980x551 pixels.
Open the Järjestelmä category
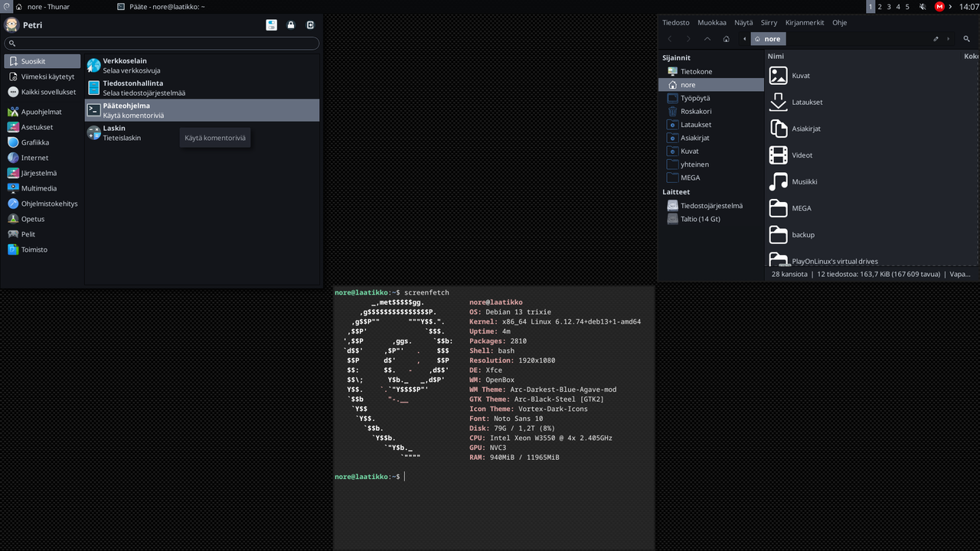(42, 173)
